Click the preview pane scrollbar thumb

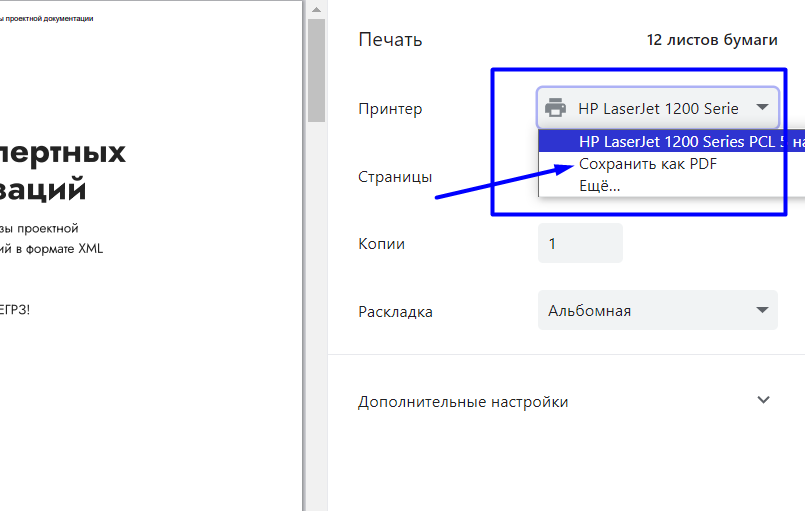(x=316, y=70)
